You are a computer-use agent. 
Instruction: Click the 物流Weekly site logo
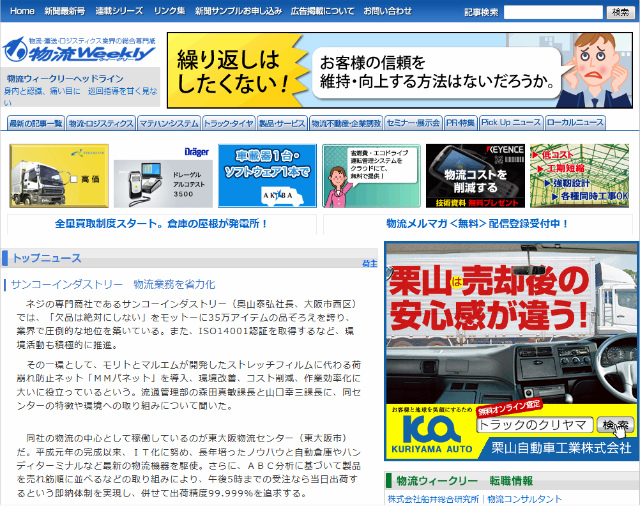80,50
